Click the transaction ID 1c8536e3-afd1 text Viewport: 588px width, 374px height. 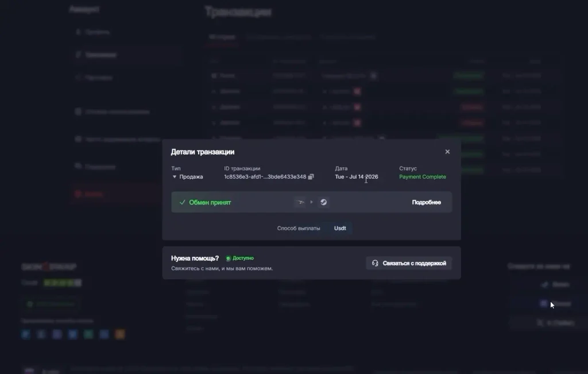(x=265, y=177)
